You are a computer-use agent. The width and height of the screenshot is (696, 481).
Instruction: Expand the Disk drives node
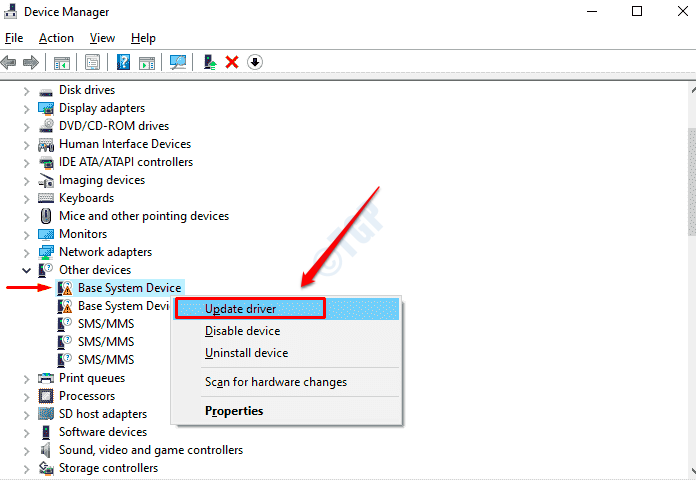27,91
